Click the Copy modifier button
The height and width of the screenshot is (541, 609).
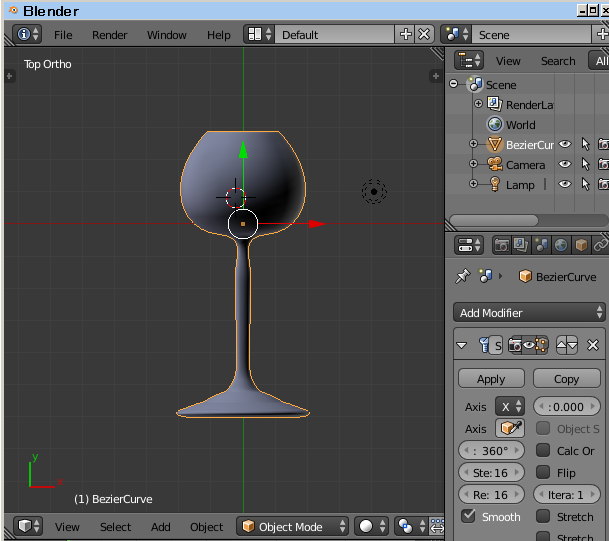pos(566,379)
